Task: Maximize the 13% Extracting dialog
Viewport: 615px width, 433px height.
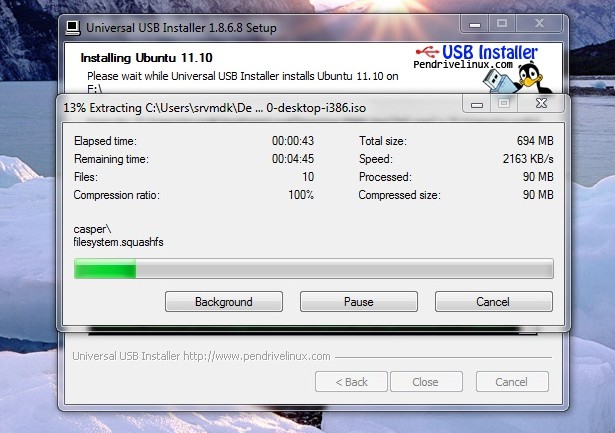Action: tap(504, 104)
